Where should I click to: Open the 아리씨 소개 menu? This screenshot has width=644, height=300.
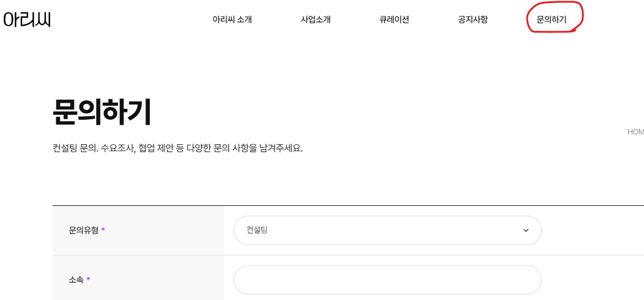coord(232,20)
